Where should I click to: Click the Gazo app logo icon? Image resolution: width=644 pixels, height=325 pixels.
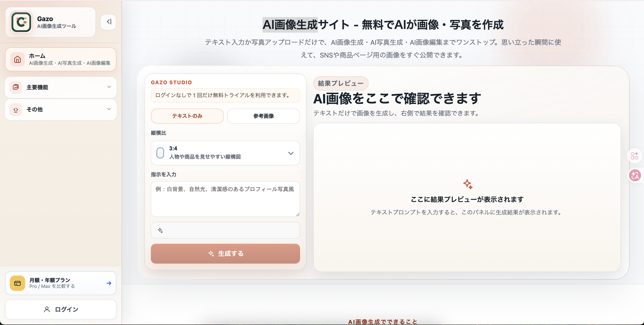[21, 22]
